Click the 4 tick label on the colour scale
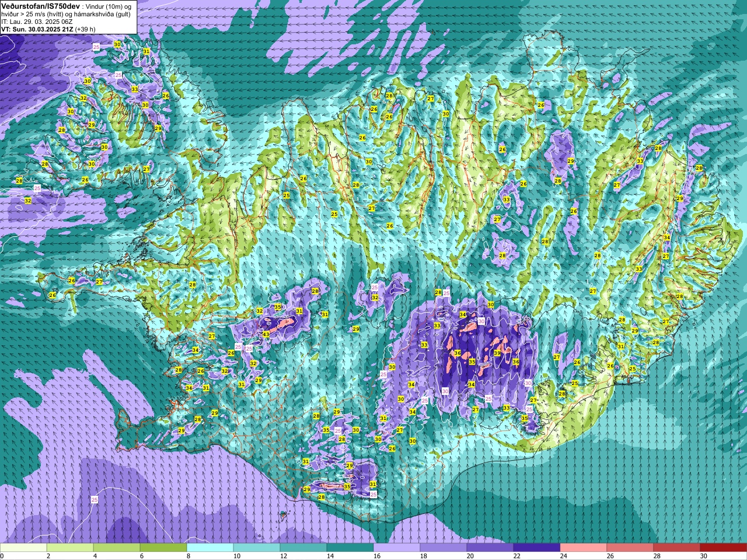Screen dimensions: 747x560 95,556
